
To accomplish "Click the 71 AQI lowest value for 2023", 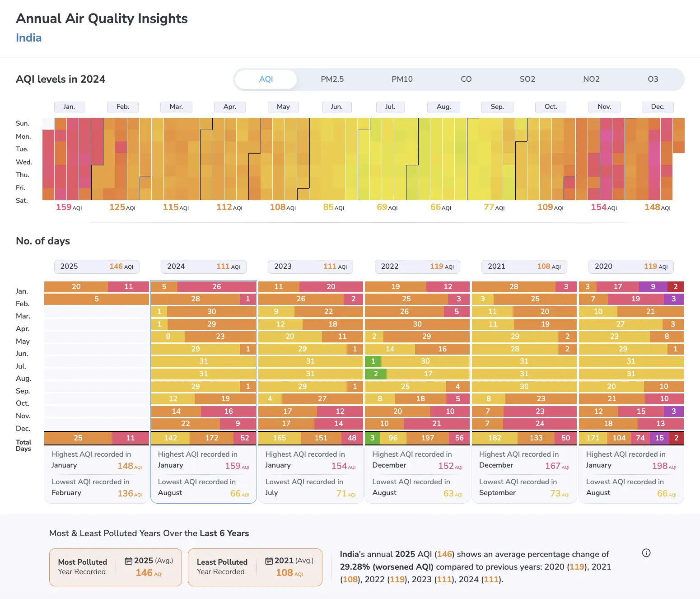I will point(346,493).
